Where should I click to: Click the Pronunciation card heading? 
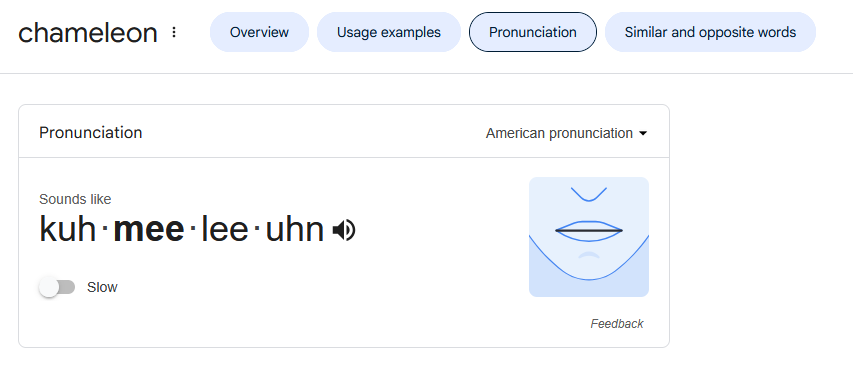(90, 132)
